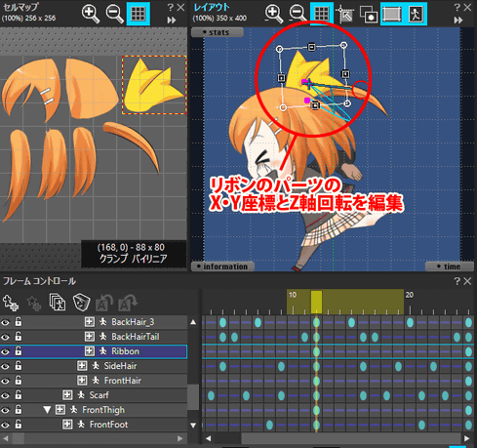The image size is (477, 448).
Task: Click the parts list horizontal scrollbar thumb
Action: [19, 438]
